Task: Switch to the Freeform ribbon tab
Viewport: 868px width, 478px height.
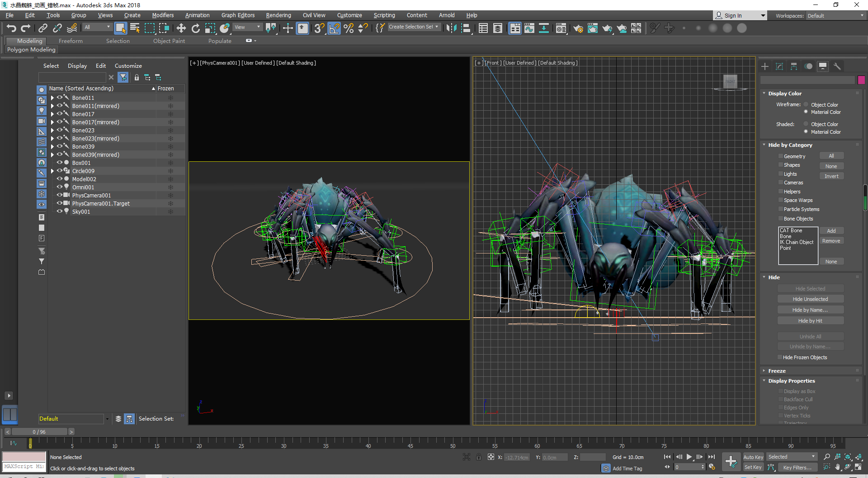Action: [x=71, y=41]
